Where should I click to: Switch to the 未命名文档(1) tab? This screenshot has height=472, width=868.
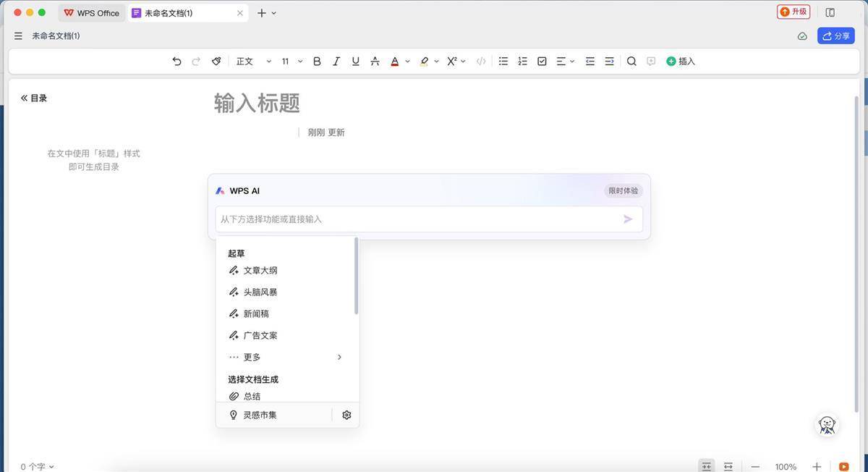187,13
